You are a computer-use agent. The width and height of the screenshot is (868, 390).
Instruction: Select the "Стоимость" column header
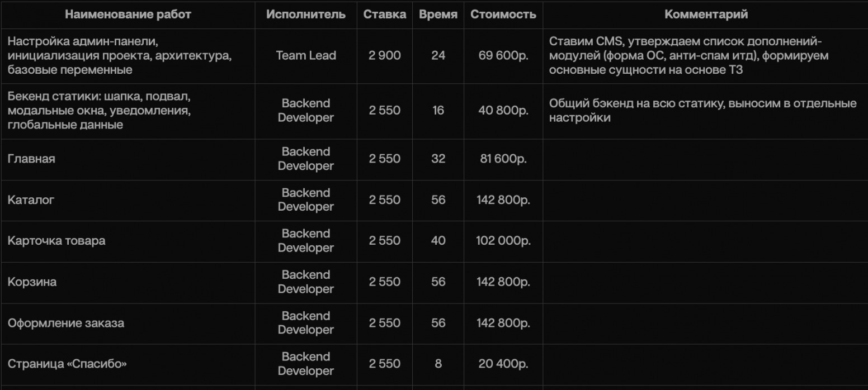503,15
